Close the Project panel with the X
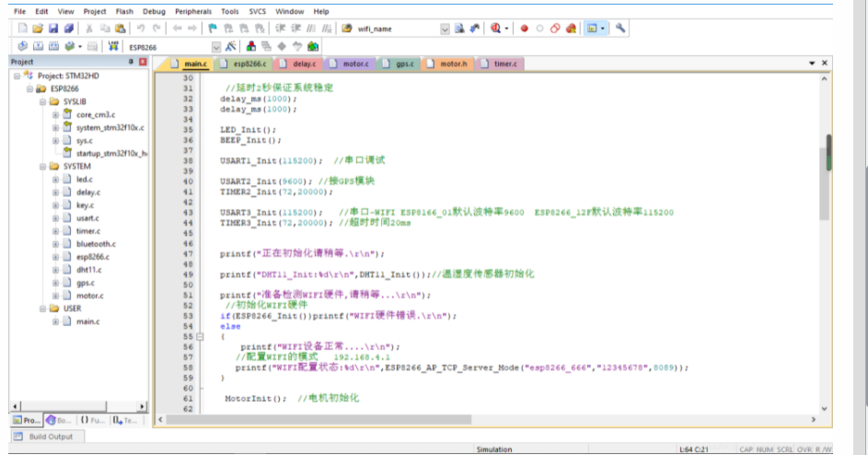 coord(143,62)
